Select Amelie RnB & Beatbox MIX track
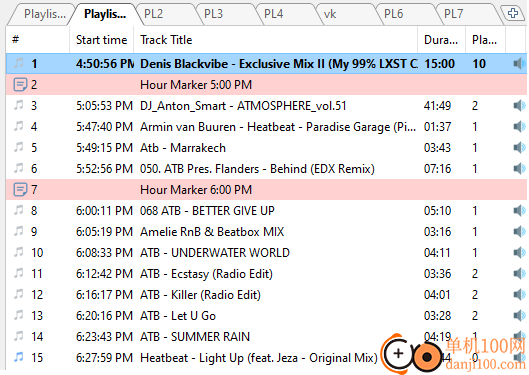 click(266, 232)
